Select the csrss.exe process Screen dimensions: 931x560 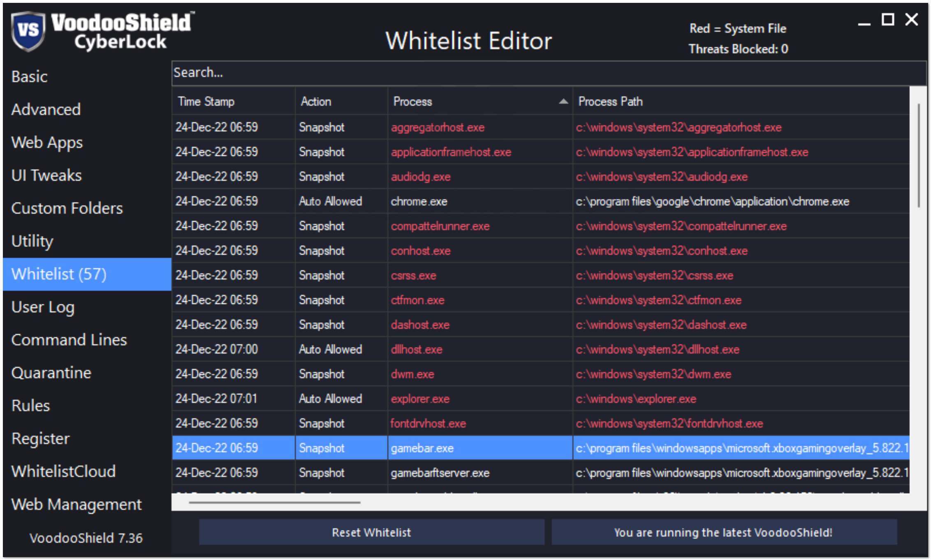[540, 275]
